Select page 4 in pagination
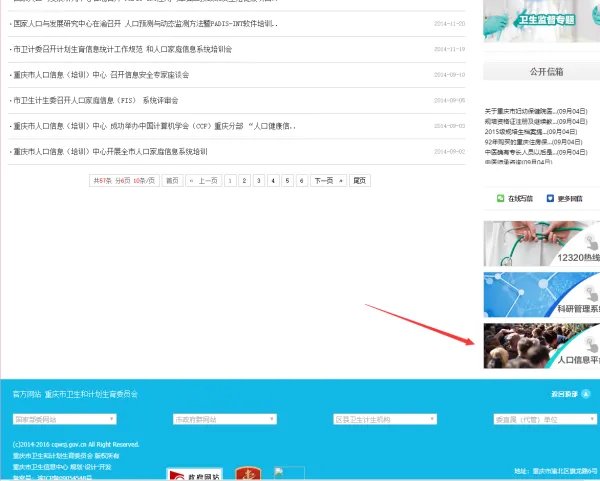Screen dimensions: 600x481 tap(273, 181)
